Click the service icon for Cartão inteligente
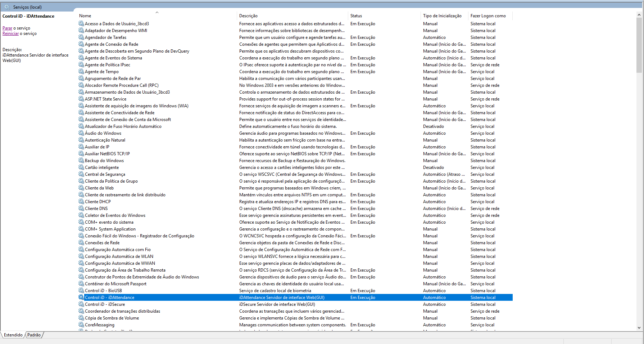The height and width of the screenshot is (344, 644). tap(81, 167)
